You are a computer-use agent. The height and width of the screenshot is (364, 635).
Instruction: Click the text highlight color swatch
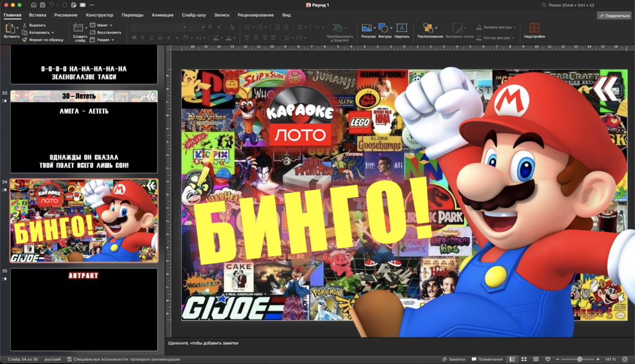click(216, 38)
